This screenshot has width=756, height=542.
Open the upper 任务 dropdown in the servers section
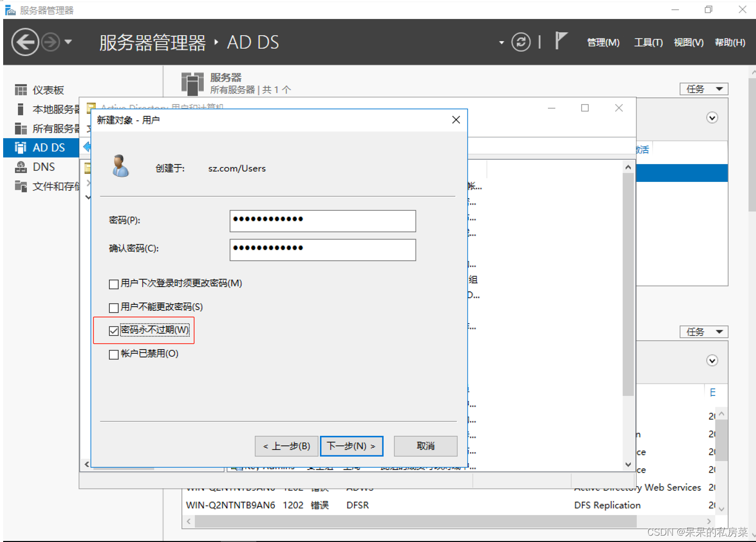[x=704, y=89]
